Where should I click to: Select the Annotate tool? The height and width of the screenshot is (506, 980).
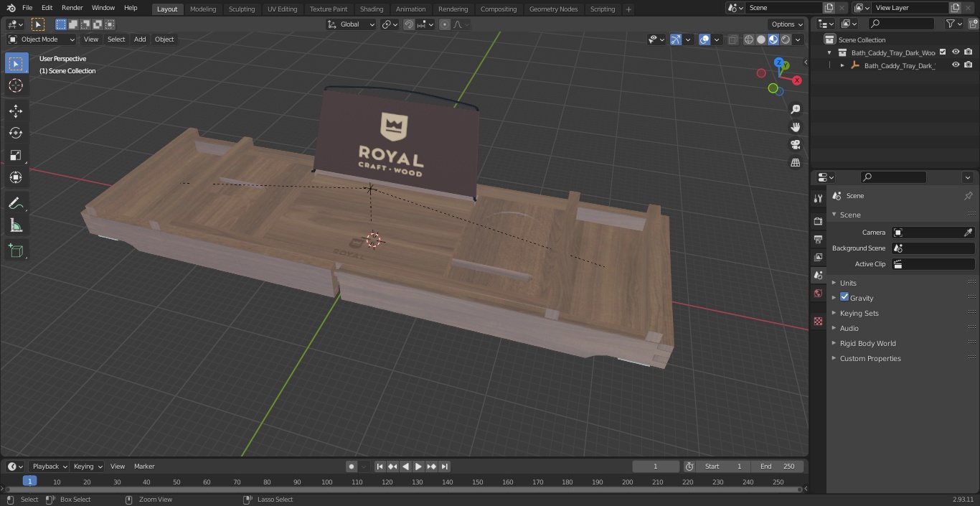click(16, 204)
